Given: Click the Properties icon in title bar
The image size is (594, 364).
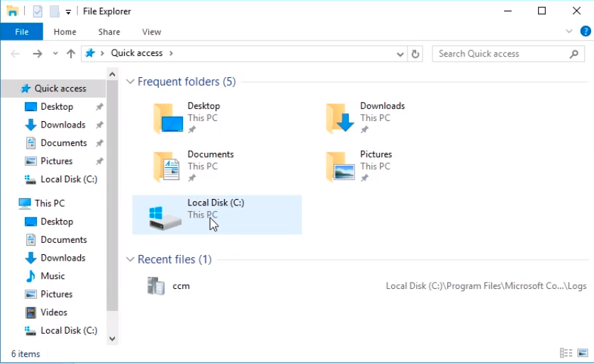Looking at the screenshot, I should (38, 11).
